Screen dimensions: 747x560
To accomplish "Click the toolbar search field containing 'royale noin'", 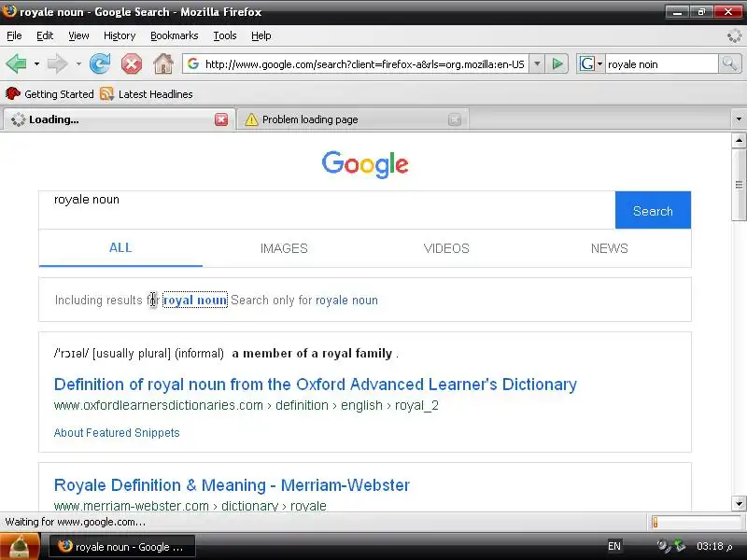I will tap(661, 63).
